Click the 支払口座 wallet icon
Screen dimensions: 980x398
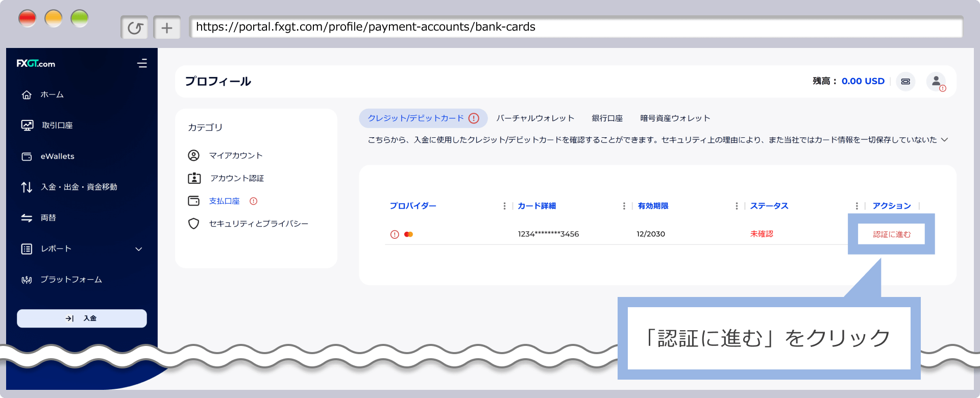194,201
